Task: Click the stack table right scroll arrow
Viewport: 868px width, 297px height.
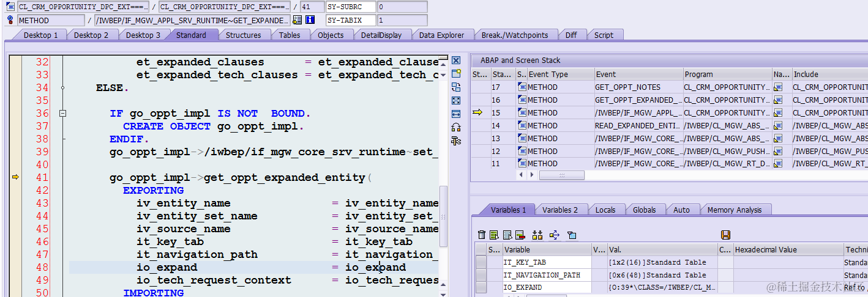Action: point(531,175)
